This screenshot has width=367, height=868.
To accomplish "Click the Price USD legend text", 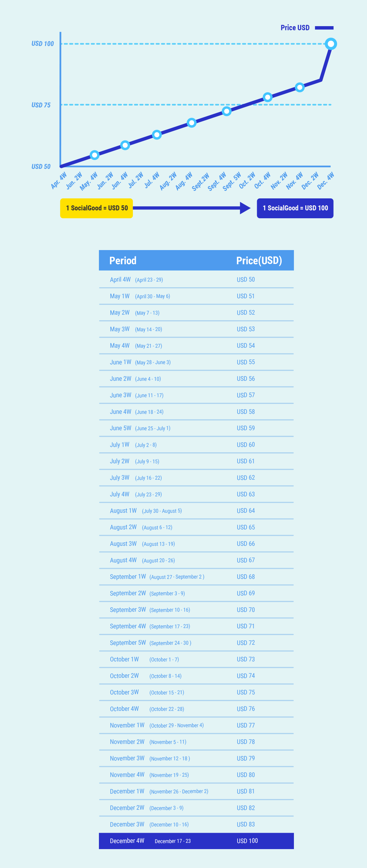I will tap(295, 28).
